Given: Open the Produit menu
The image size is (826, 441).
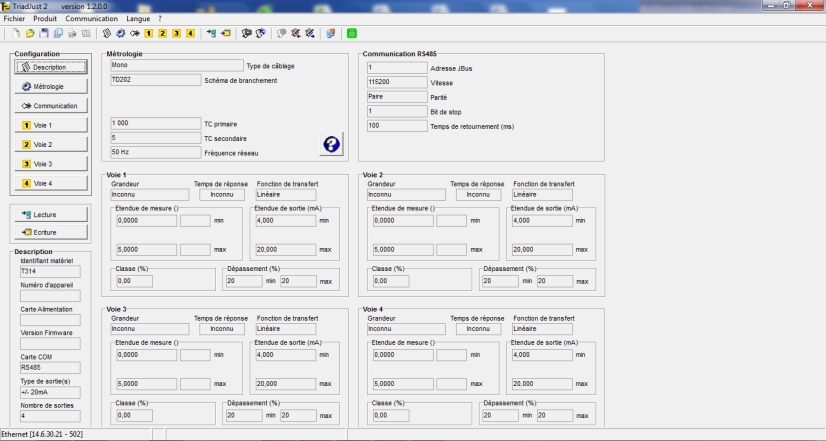Looking at the screenshot, I should click(x=45, y=18).
